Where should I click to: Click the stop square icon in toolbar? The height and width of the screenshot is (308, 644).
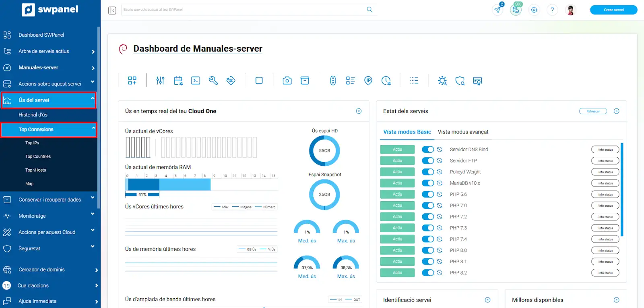pos(259,81)
